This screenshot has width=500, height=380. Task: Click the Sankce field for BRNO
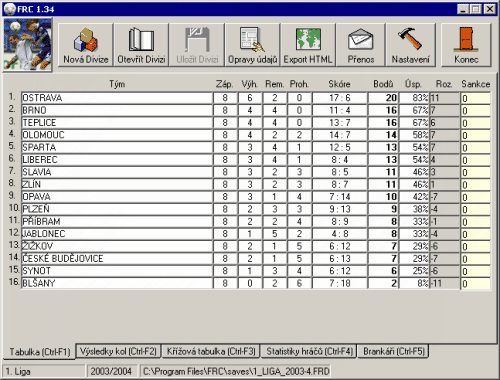476,110
